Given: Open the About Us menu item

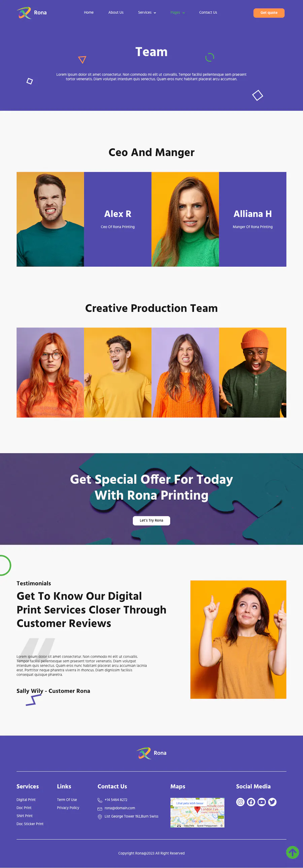Looking at the screenshot, I should 116,12.
